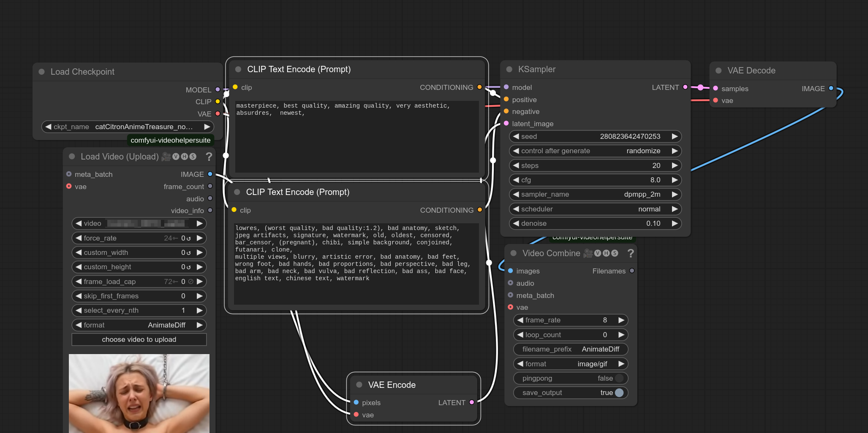Viewport: 868px width, 433px height.
Task: Decrease select_every_nth using its left arrow
Action: (x=79, y=310)
